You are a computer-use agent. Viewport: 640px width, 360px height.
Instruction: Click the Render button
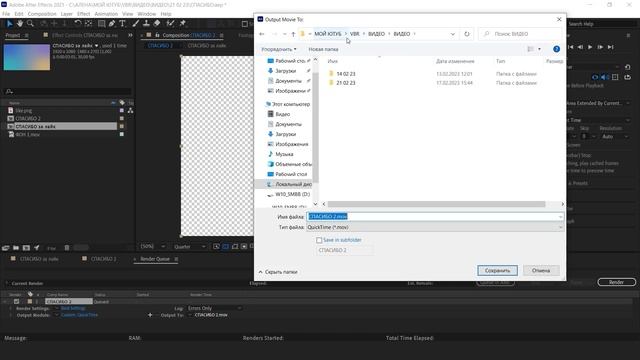(x=616, y=282)
